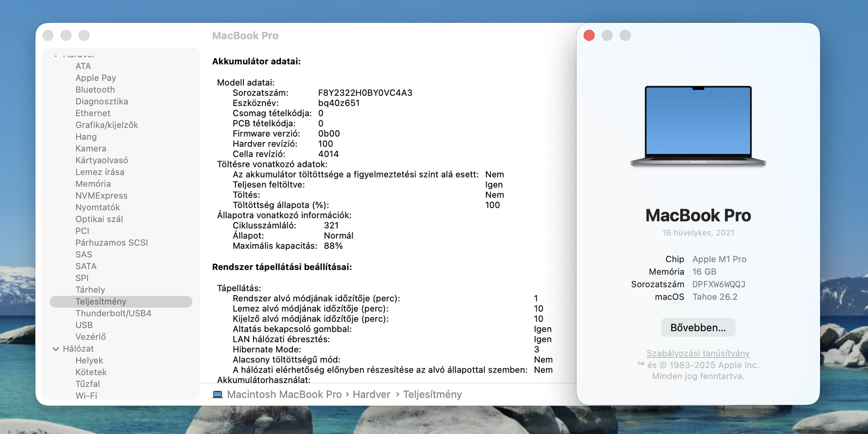Select Apple Pay in the sidebar
868x434 pixels.
pos(96,78)
